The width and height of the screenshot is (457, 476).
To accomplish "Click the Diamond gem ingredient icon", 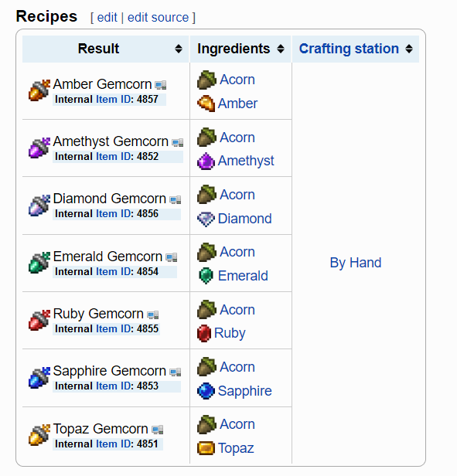I will click(206, 219).
